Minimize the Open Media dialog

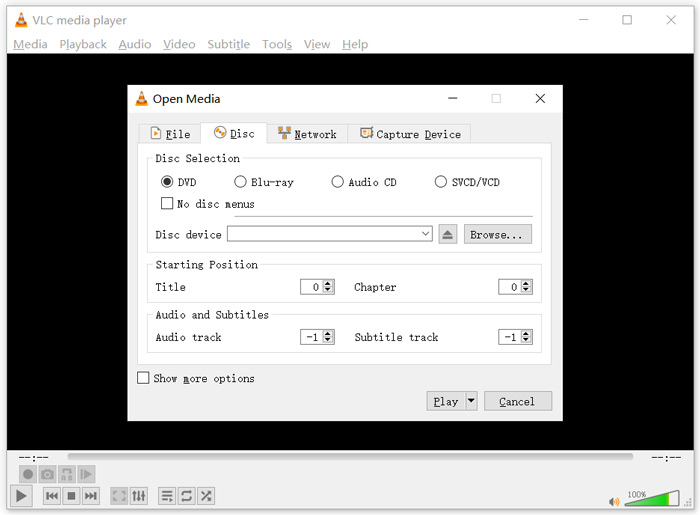[x=453, y=99]
